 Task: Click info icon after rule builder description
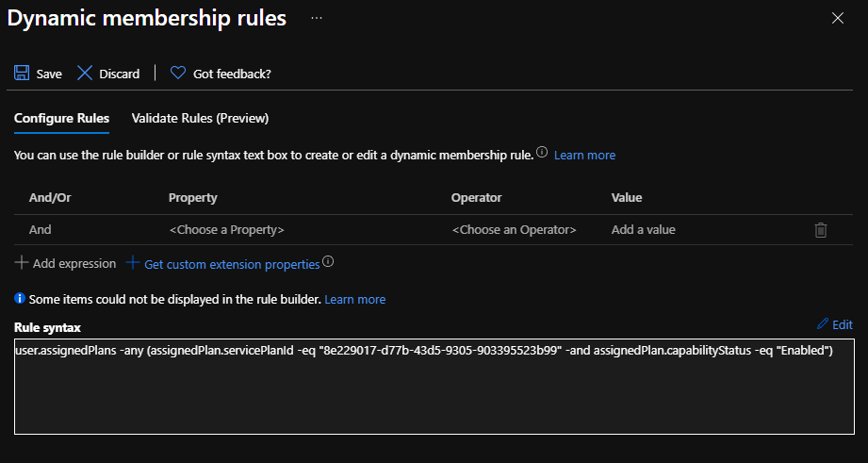[x=542, y=153]
